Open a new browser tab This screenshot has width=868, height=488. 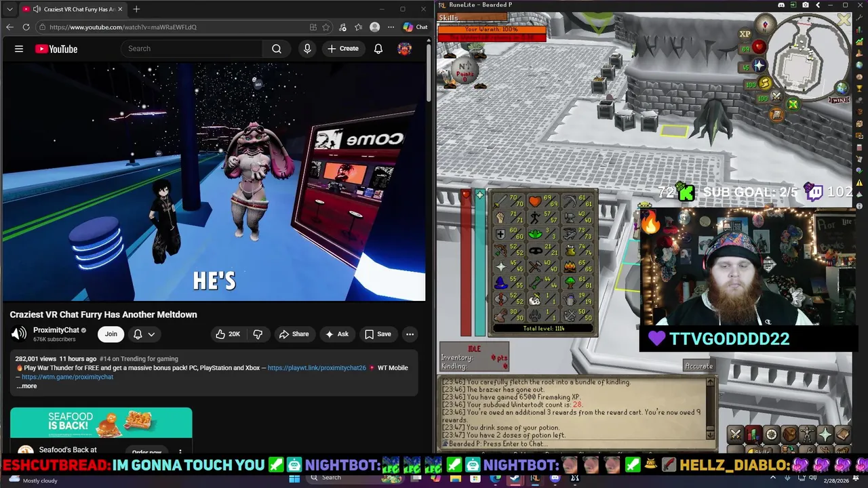(136, 9)
